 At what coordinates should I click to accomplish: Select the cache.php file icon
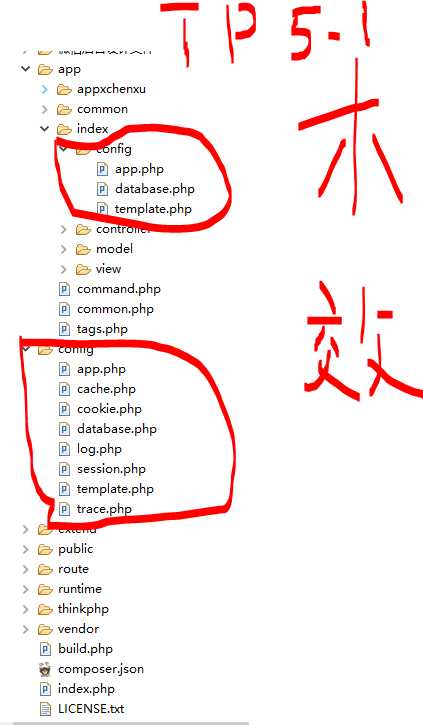point(64,389)
